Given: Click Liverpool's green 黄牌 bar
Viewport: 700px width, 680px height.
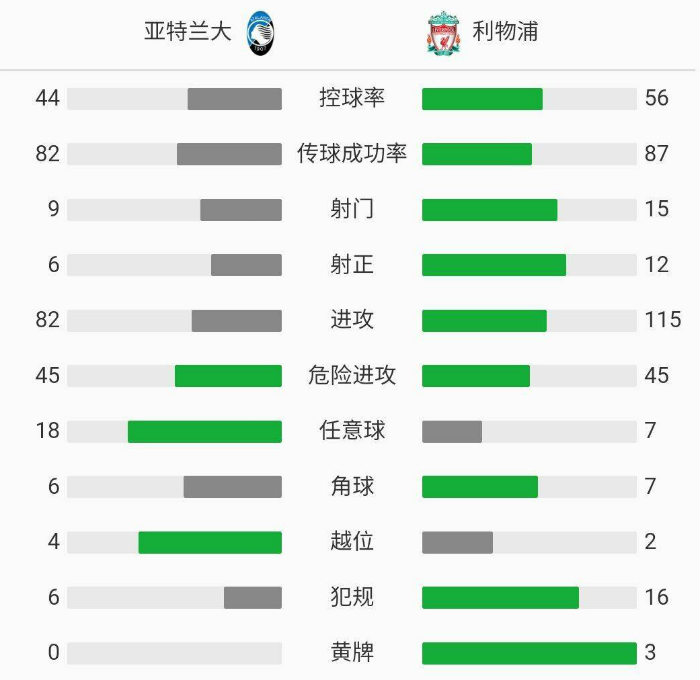Looking at the screenshot, I should coord(529,653).
